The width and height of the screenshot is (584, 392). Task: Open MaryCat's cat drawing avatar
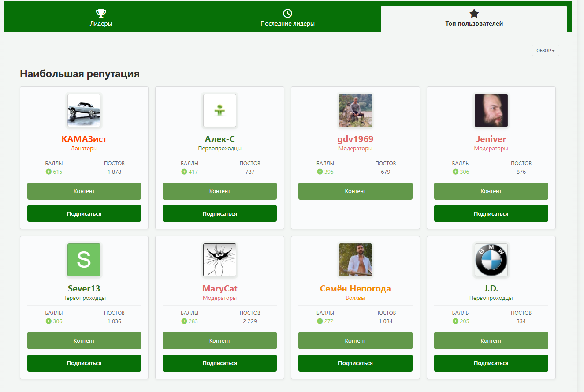[219, 260]
